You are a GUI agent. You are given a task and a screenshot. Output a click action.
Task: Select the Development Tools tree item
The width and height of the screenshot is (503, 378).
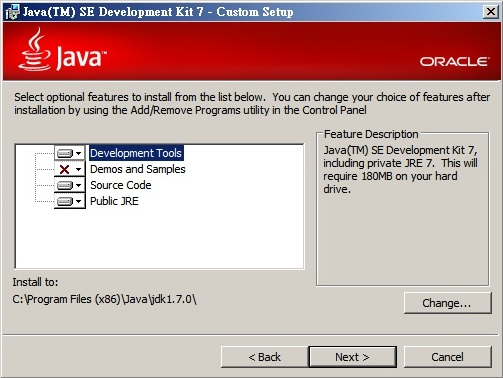(136, 153)
